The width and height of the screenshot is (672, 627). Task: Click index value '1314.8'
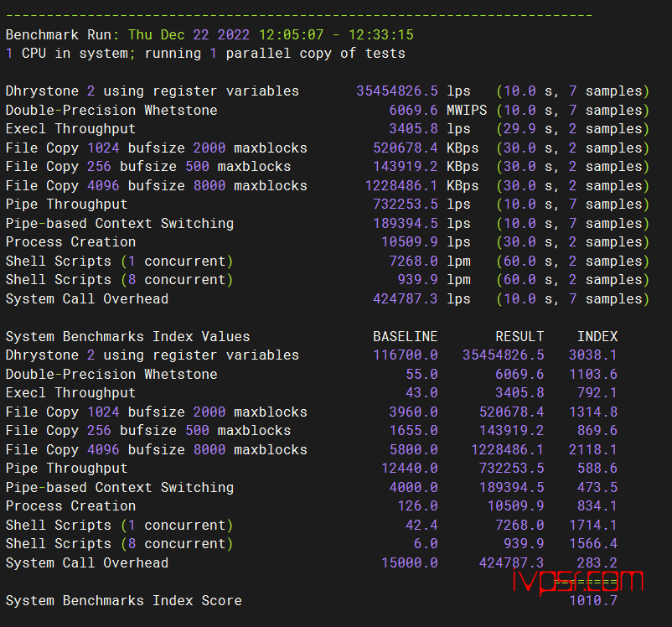593,412
